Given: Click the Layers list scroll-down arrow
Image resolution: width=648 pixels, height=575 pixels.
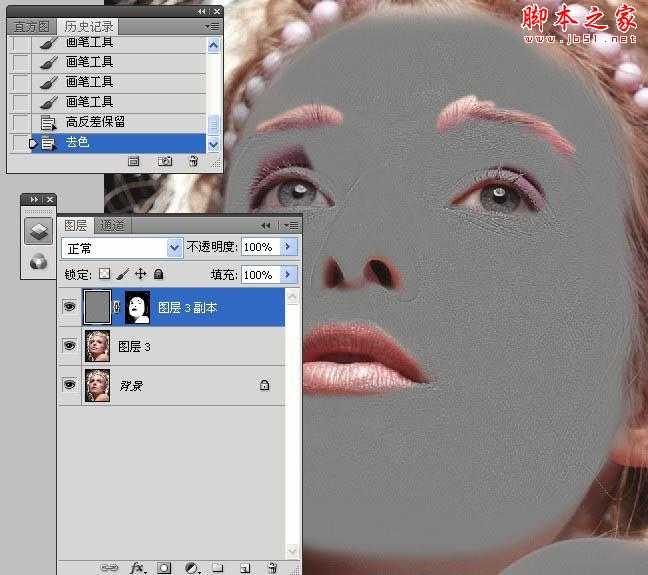Looking at the screenshot, I should tap(292, 550).
